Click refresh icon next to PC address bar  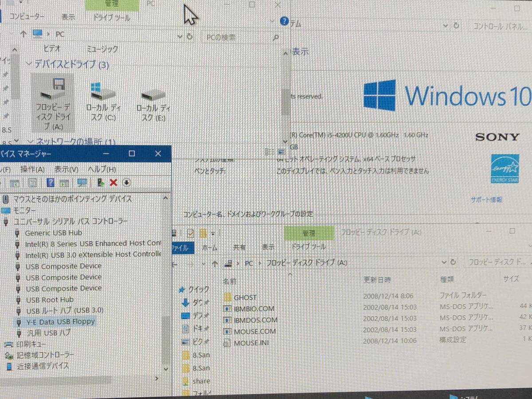[190, 36]
